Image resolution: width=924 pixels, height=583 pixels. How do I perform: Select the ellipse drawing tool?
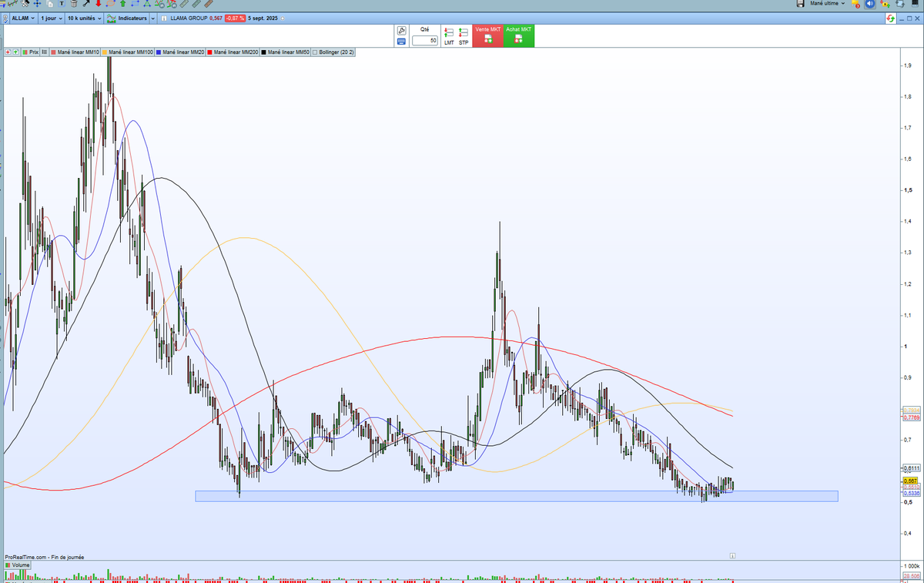[x=111, y=4]
